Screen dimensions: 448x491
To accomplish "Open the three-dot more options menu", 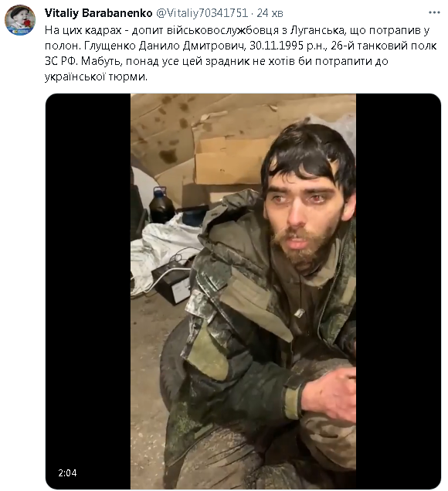I will click(434, 12).
